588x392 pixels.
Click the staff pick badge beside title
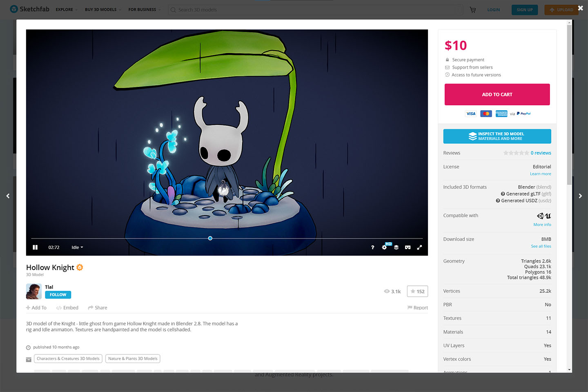(x=80, y=267)
